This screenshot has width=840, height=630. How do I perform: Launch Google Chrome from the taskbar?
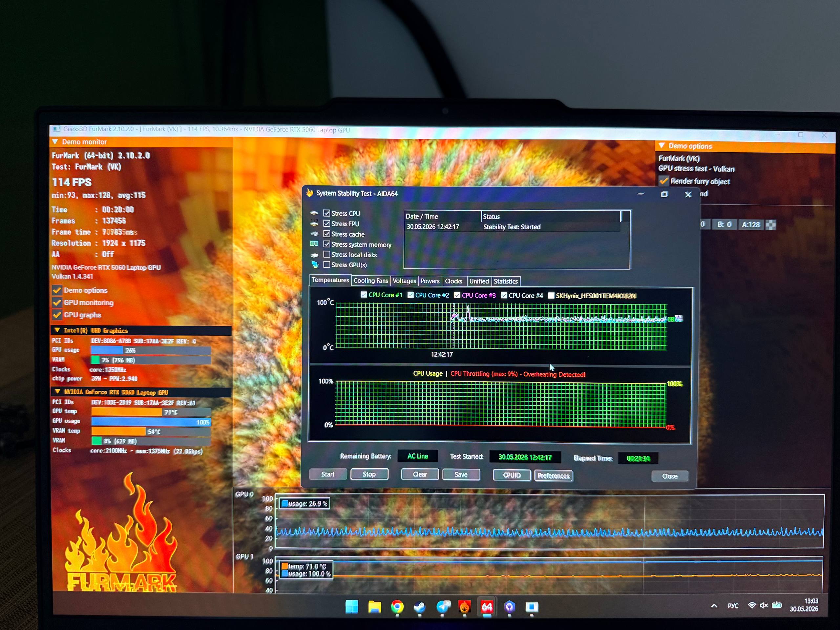pos(397,607)
